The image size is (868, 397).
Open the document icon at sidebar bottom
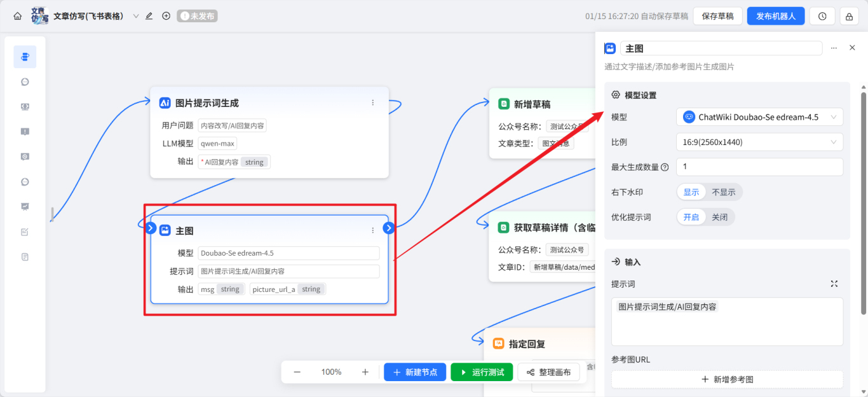[x=25, y=256]
